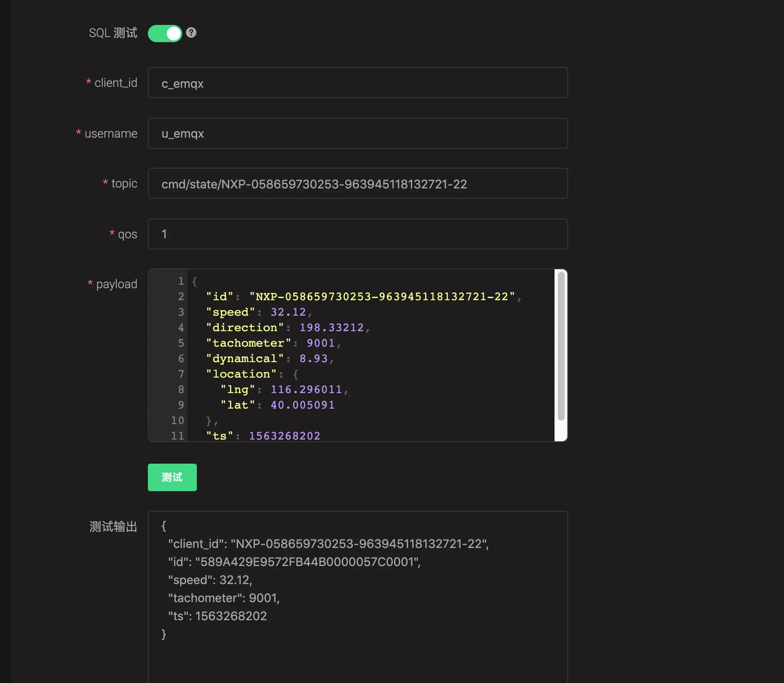Click the "tachometer": 9001 payload line
Screen dimensions: 784x683
[x=273, y=343]
